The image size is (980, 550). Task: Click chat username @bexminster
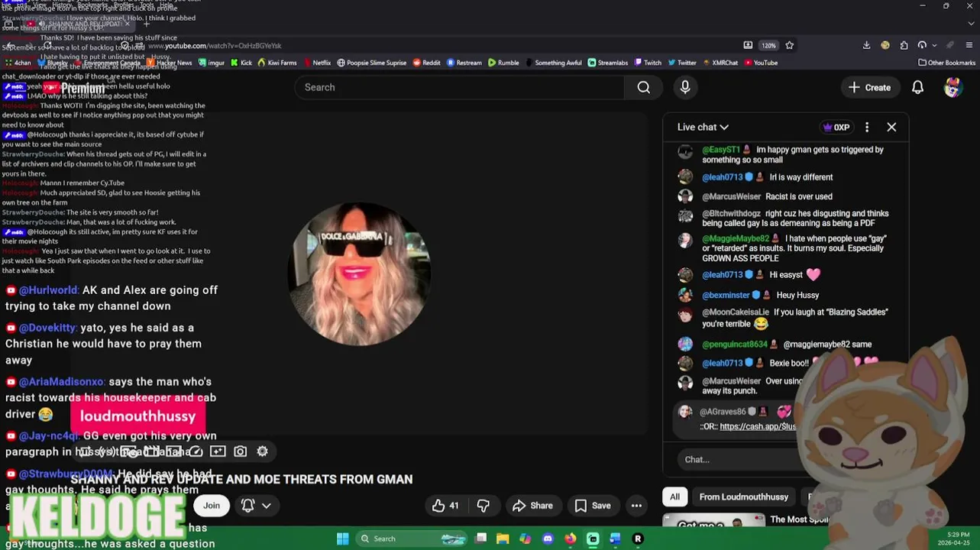(726, 295)
